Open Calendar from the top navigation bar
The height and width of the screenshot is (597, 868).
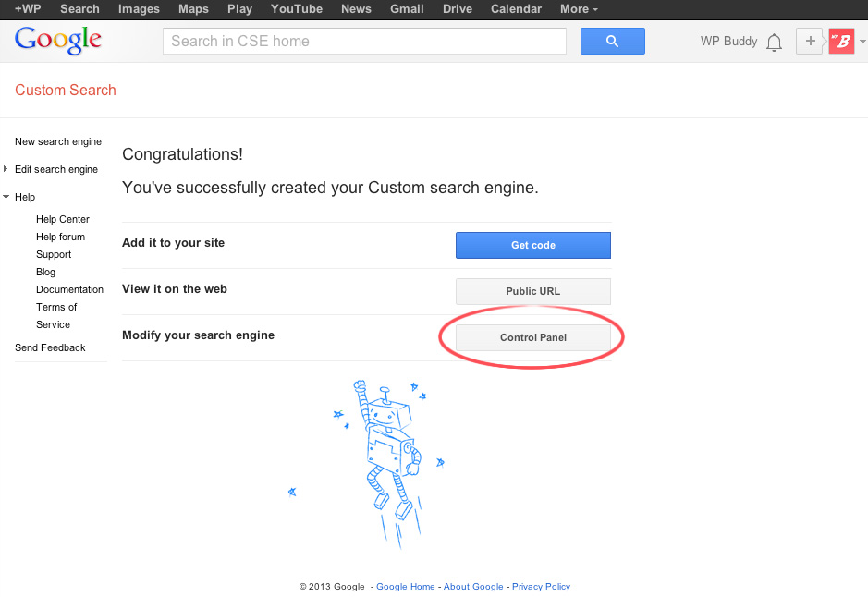coord(516,8)
